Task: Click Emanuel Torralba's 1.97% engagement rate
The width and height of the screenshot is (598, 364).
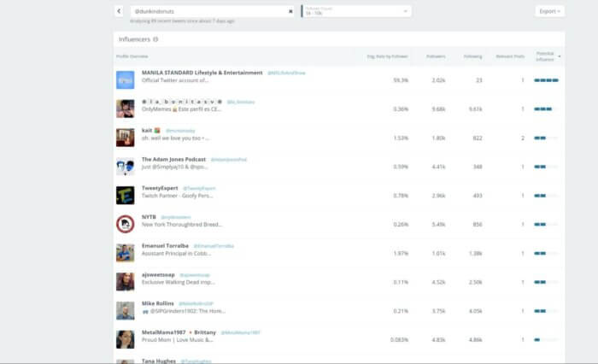Action: pos(401,254)
